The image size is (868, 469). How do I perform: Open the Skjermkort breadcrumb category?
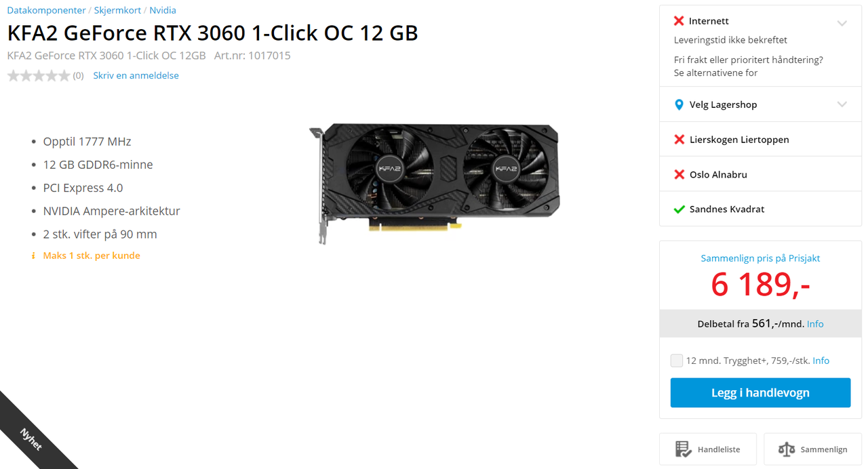(x=117, y=10)
